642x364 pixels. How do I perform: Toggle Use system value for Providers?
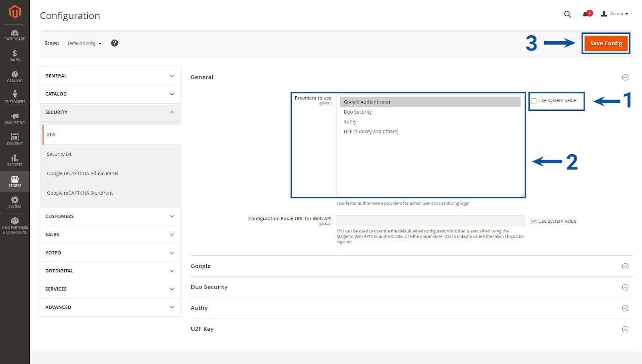point(534,101)
